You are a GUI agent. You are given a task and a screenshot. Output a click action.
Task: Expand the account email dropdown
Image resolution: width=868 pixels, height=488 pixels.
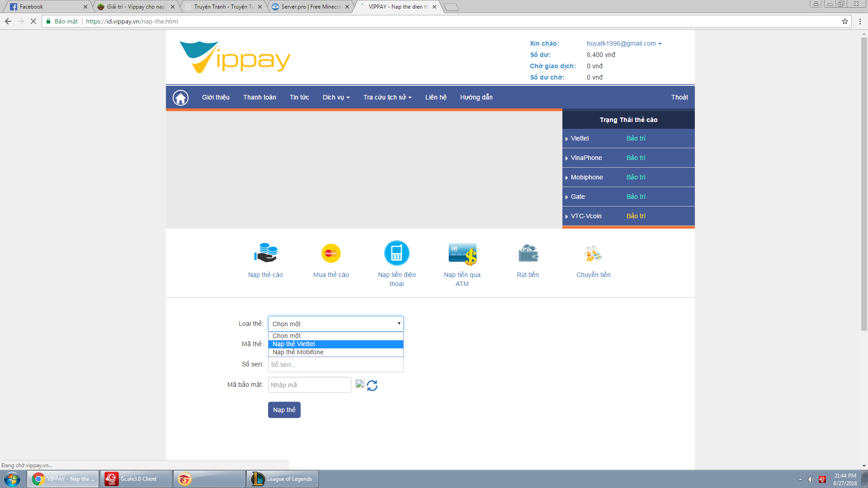click(x=624, y=43)
